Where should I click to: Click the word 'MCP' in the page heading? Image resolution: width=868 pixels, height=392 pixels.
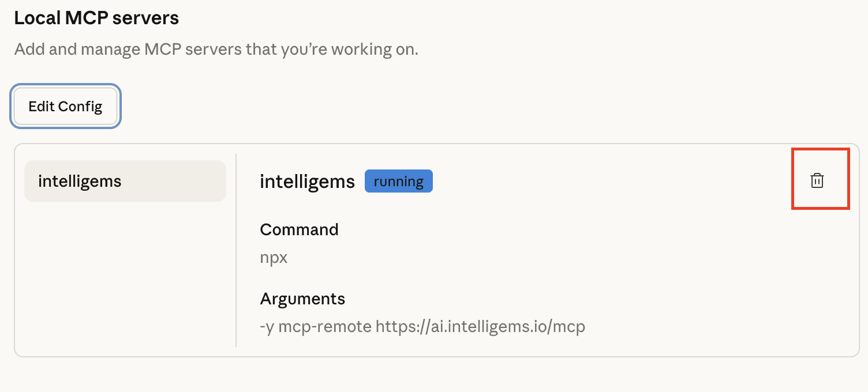coord(86,18)
